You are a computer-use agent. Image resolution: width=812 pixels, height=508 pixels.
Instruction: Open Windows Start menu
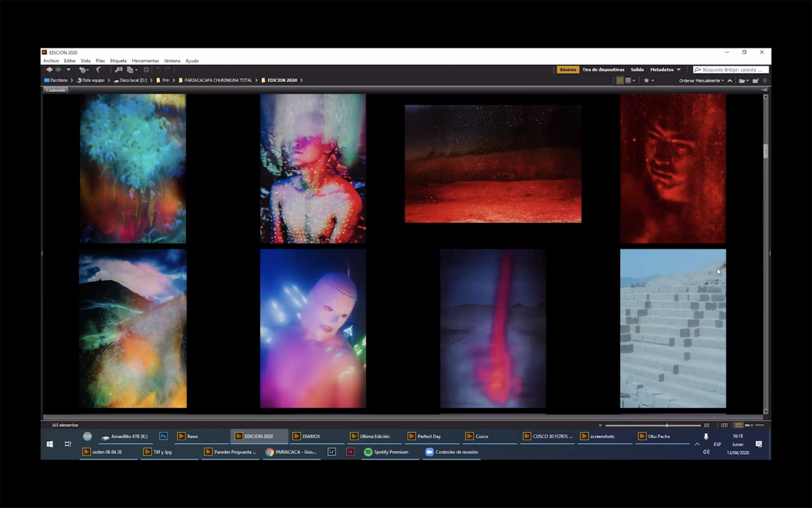click(50, 444)
